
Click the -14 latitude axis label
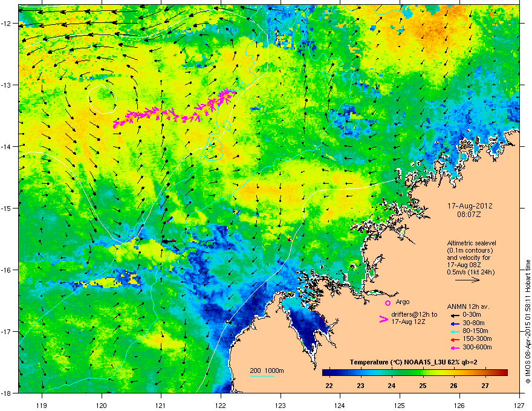pyautogui.click(x=6, y=146)
